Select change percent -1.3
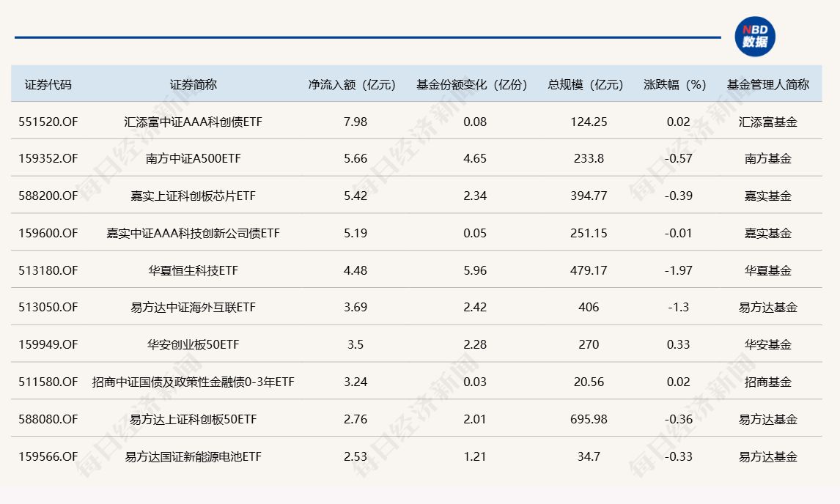Image resolution: width=840 pixels, height=504 pixels. (678, 308)
